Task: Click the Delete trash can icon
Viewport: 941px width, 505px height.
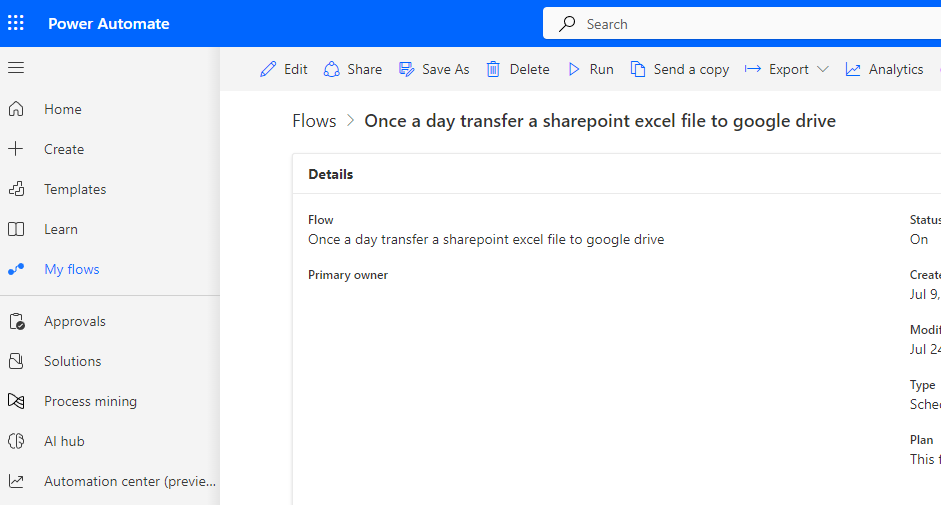Action: point(493,69)
